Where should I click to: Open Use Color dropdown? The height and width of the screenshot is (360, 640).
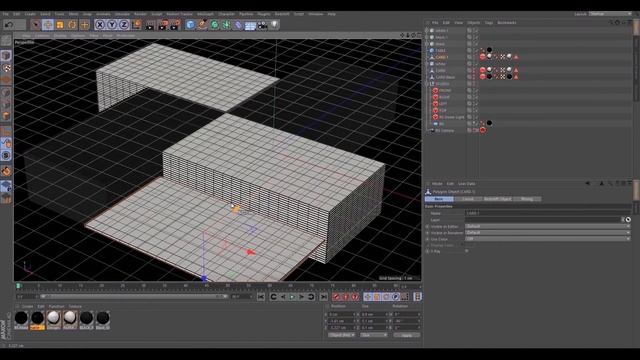point(548,239)
